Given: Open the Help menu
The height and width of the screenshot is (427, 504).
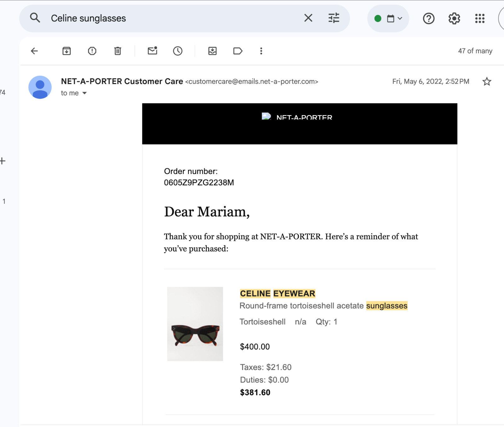Looking at the screenshot, I should (x=428, y=18).
